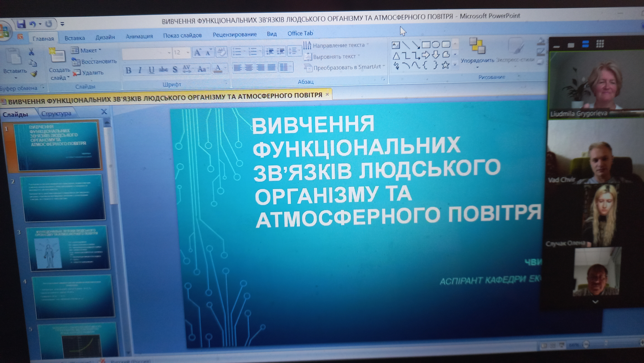
Task: Copy selection using the Copy icon
Action: [33, 63]
